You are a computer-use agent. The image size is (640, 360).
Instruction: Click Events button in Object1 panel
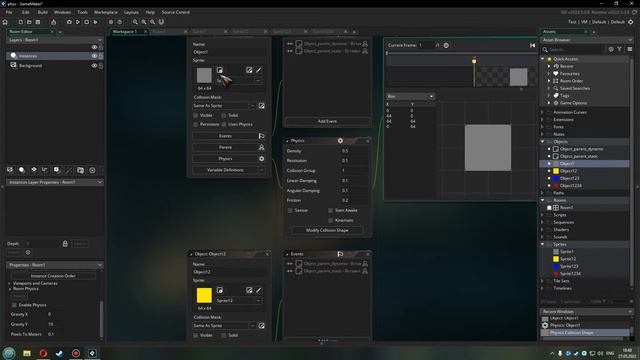pyautogui.click(x=225, y=136)
